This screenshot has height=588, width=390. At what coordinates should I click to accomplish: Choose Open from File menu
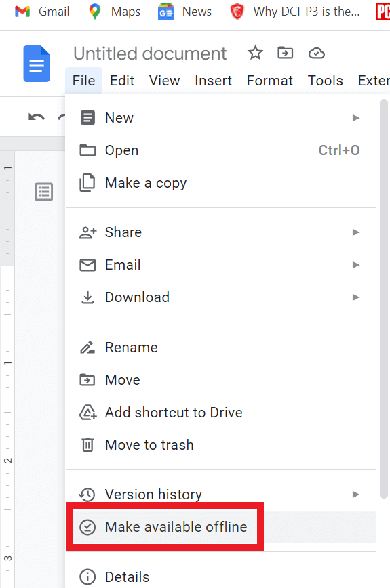click(x=220, y=150)
